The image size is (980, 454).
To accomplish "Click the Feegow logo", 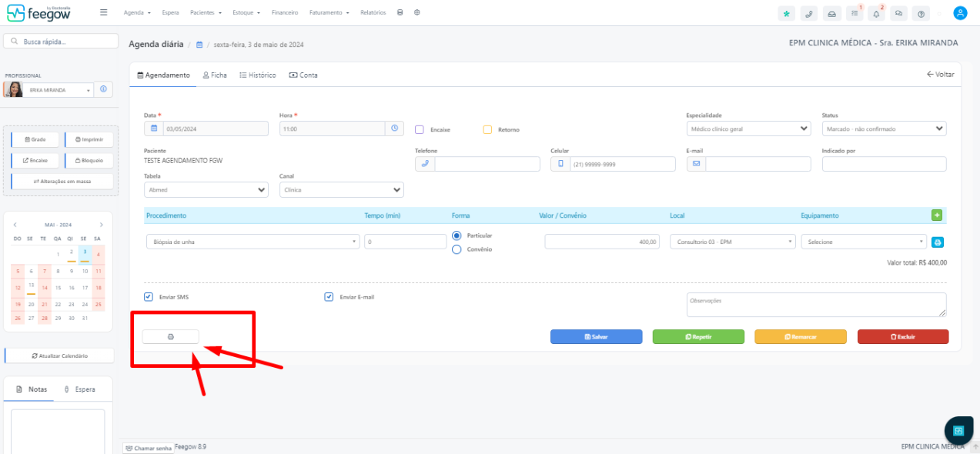I will coord(39,12).
